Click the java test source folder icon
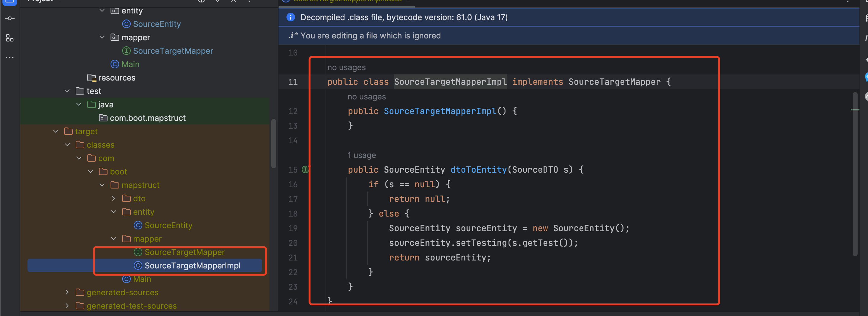Screen dimensions: 868x316 click(x=91, y=105)
